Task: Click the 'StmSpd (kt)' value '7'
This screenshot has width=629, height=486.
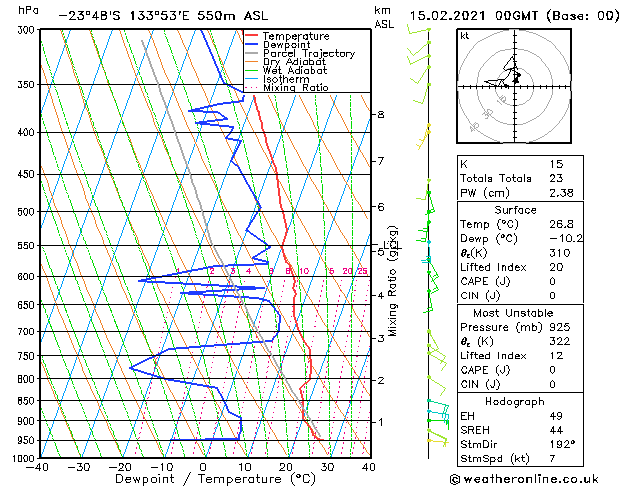Action: (x=553, y=459)
